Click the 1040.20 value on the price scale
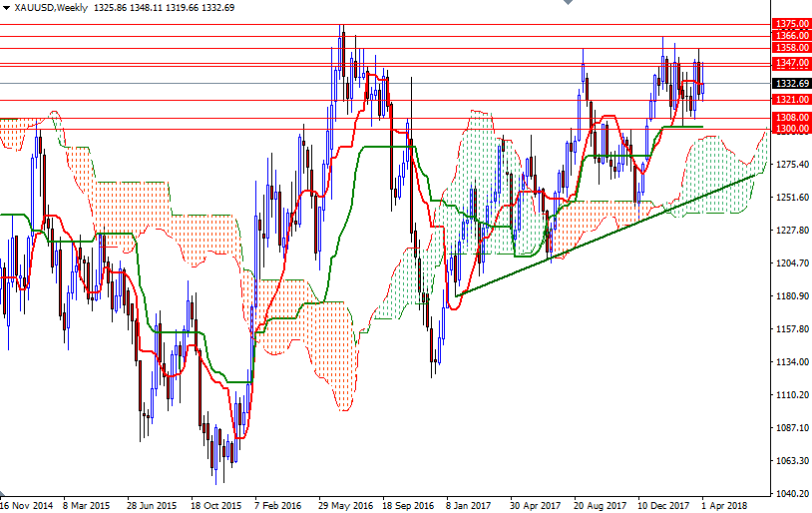Screen dimensions: 812x513 point(790,494)
